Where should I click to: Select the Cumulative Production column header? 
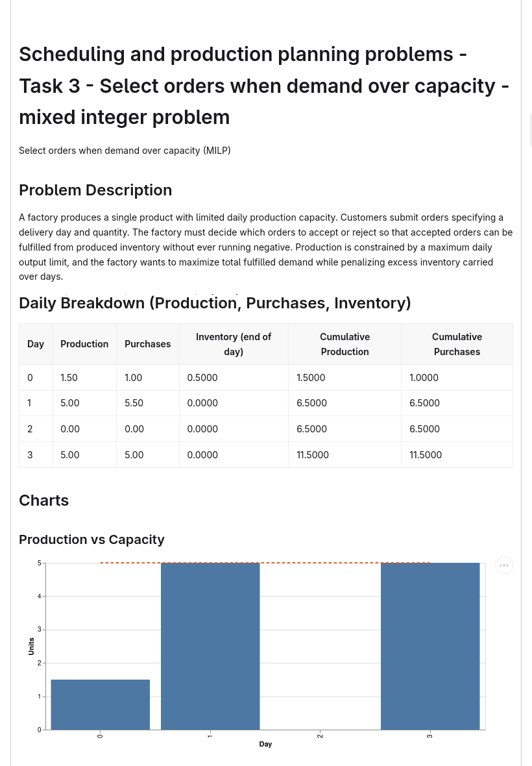(345, 344)
